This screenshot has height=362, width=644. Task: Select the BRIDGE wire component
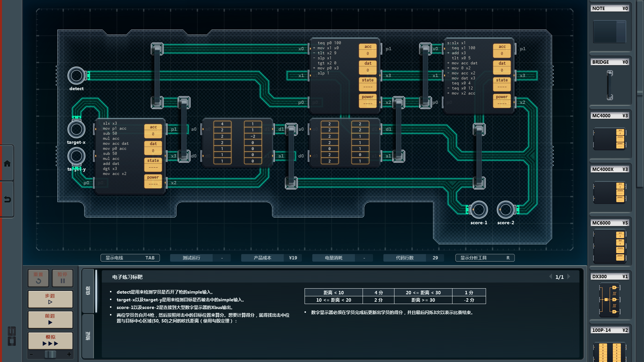click(609, 85)
